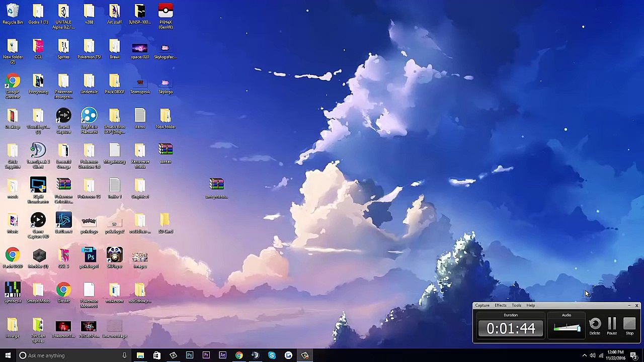Screen dimensions: 644x362
Task: Select the Synthesia shortcut icon
Action: (13, 293)
